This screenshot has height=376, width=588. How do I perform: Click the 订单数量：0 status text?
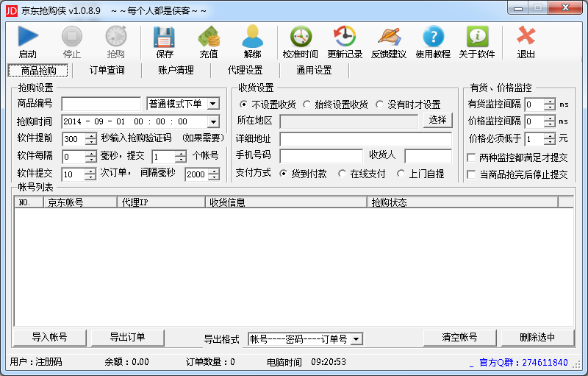210,362
